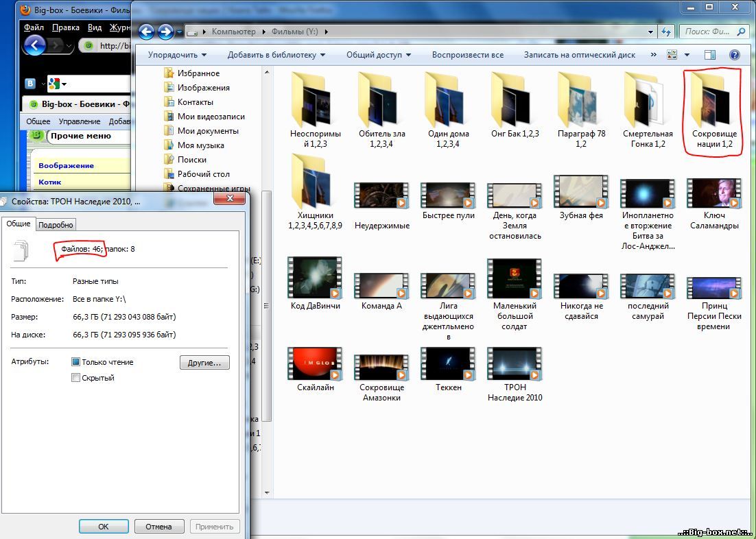The height and width of the screenshot is (539, 756).
Task: Open Изображения in the navigation pane
Action: click(196, 88)
